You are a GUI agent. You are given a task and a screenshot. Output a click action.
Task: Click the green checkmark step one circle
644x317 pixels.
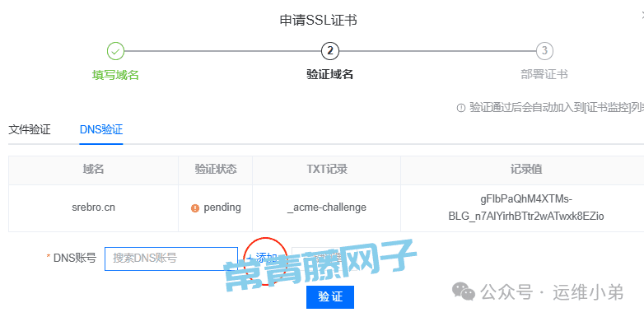(116, 51)
